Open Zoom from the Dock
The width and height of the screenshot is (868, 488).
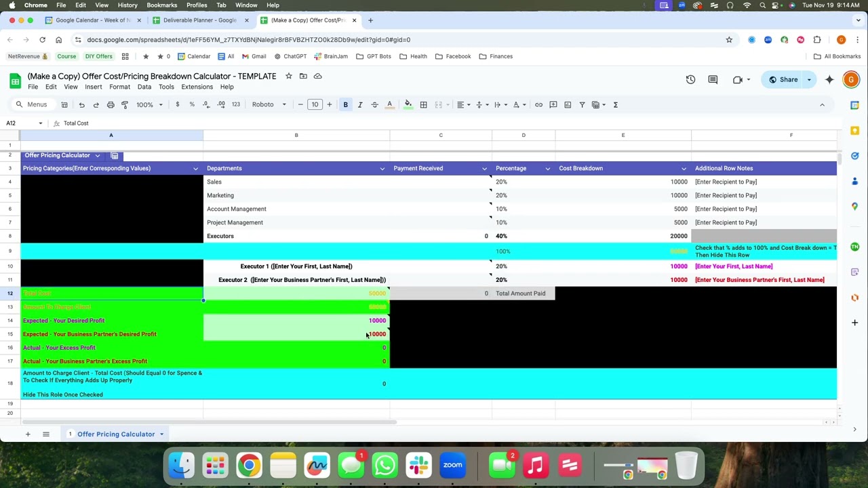click(x=452, y=465)
